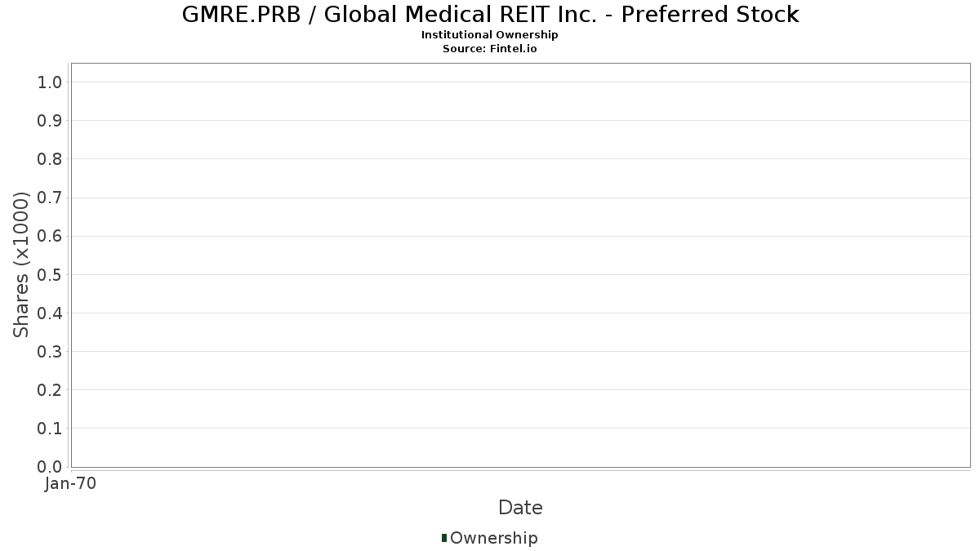The width and height of the screenshot is (980, 551).
Task: Click the 1.0 y-axis tick label
Action: pos(50,82)
